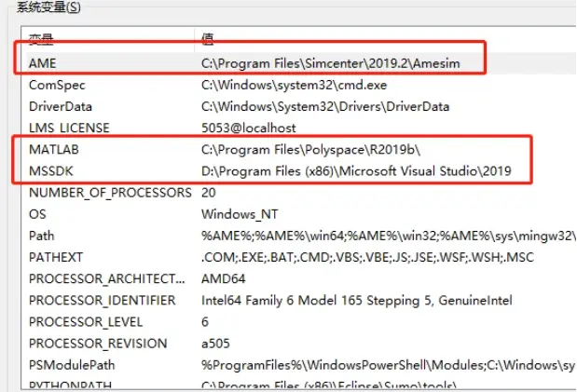Click the value 20 for NUMBER_OF_PROCESSORS
The height and width of the screenshot is (392, 577).
click(x=208, y=193)
